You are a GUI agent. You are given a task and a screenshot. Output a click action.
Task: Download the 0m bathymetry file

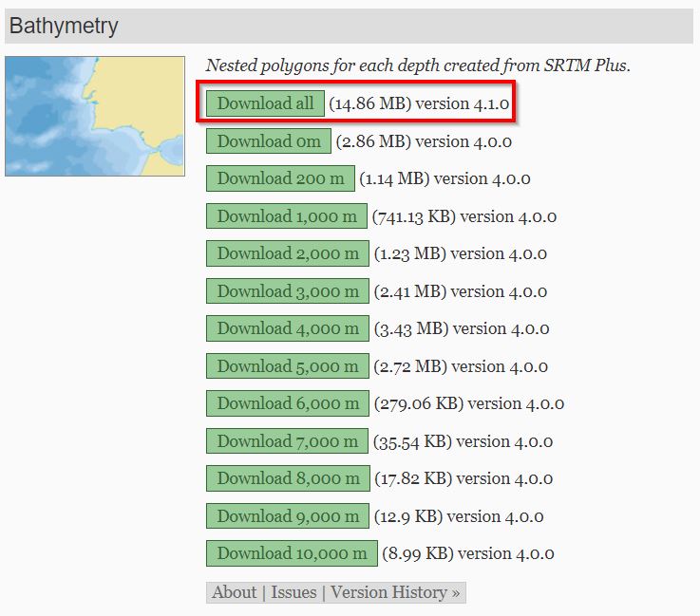pyautogui.click(x=269, y=141)
